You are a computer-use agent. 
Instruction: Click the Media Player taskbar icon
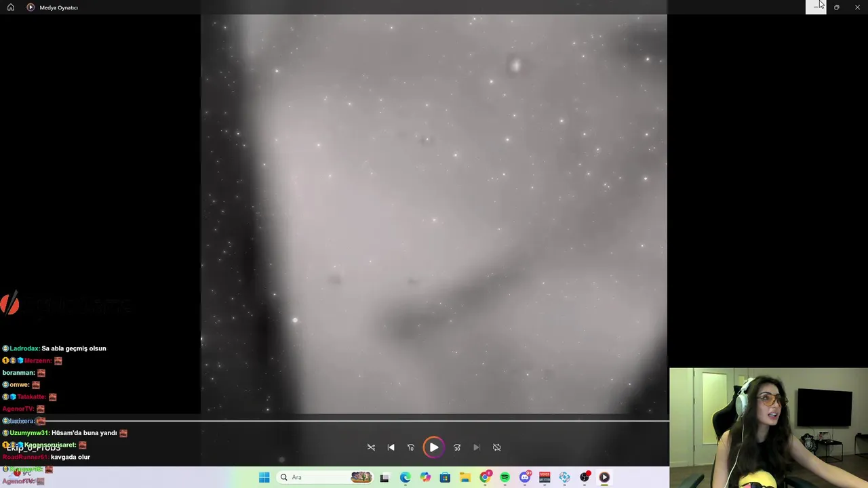tap(604, 477)
